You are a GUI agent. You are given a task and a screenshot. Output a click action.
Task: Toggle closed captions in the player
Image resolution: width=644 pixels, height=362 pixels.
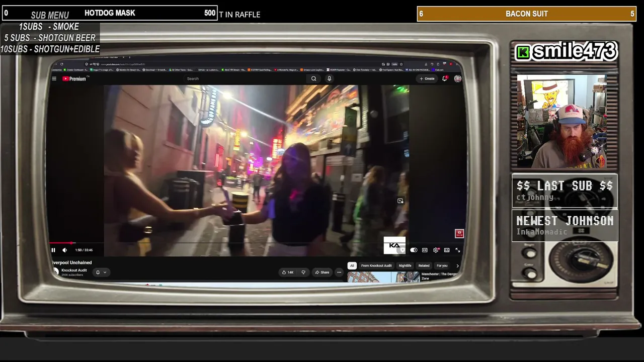[x=425, y=250]
